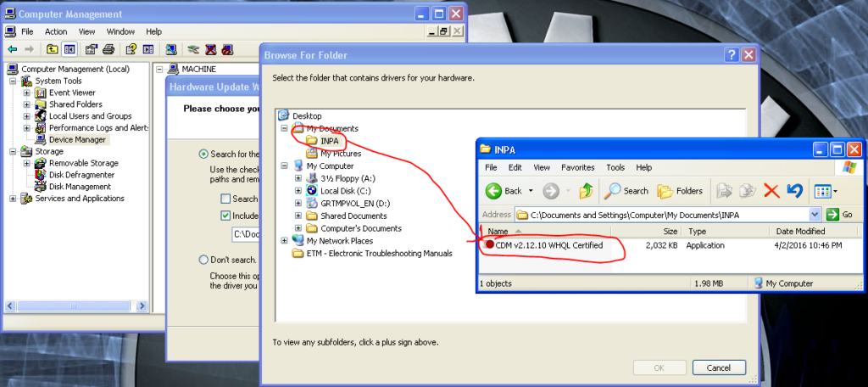Viewport: 868px width, 387px height.
Task: Click blue Undo arrow in INPA toolbar
Action: 794,191
